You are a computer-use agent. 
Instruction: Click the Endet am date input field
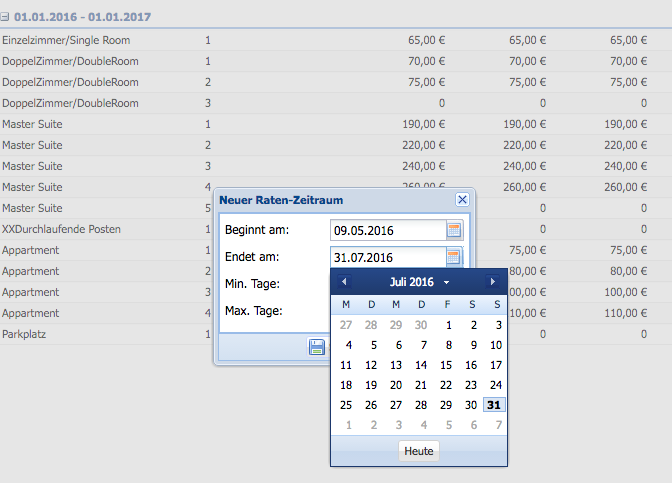coord(387,257)
